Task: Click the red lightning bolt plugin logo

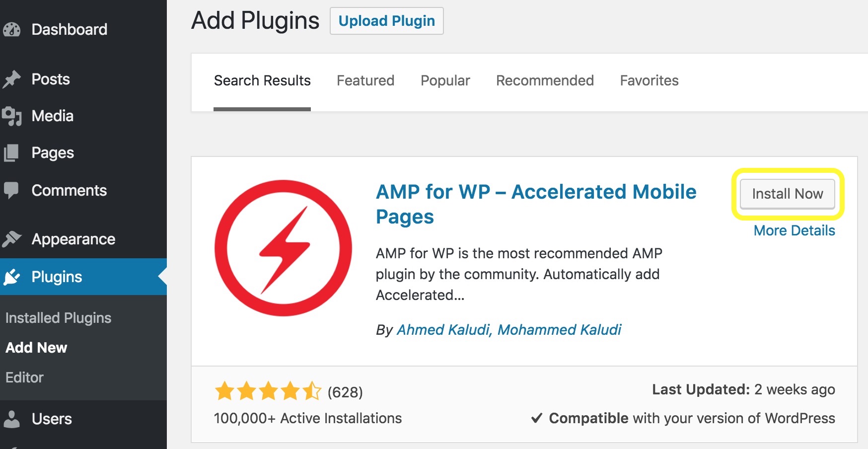Action: [284, 247]
